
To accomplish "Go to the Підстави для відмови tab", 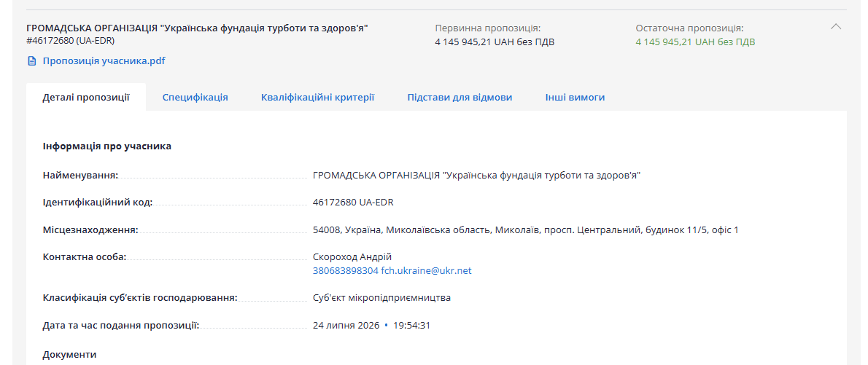I will [x=460, y=98].
